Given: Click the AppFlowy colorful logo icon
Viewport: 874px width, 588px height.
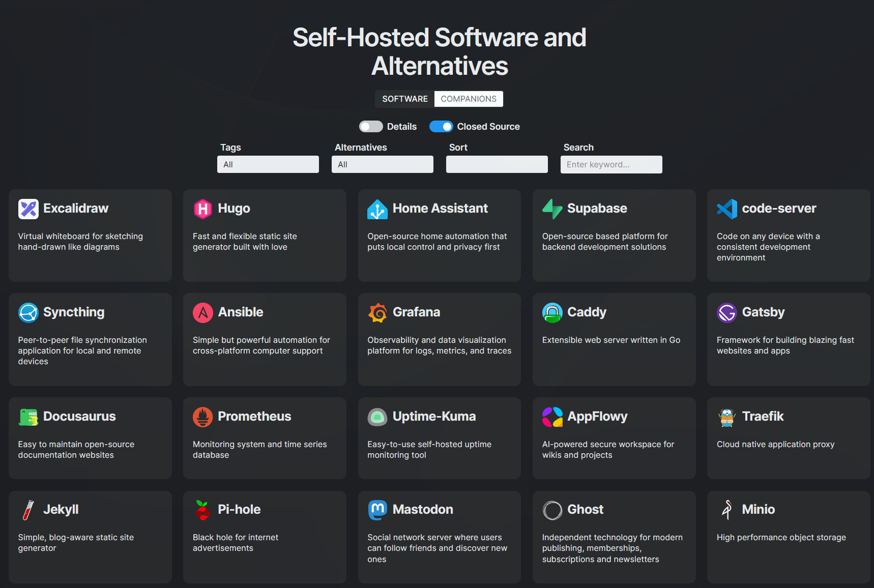Looking at the screenshot, I should click(552, 417).
